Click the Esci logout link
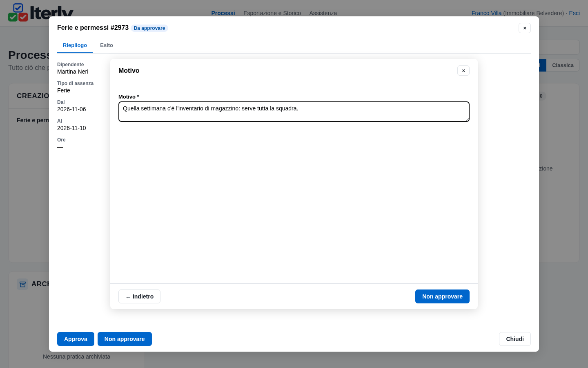 [574, 13]
